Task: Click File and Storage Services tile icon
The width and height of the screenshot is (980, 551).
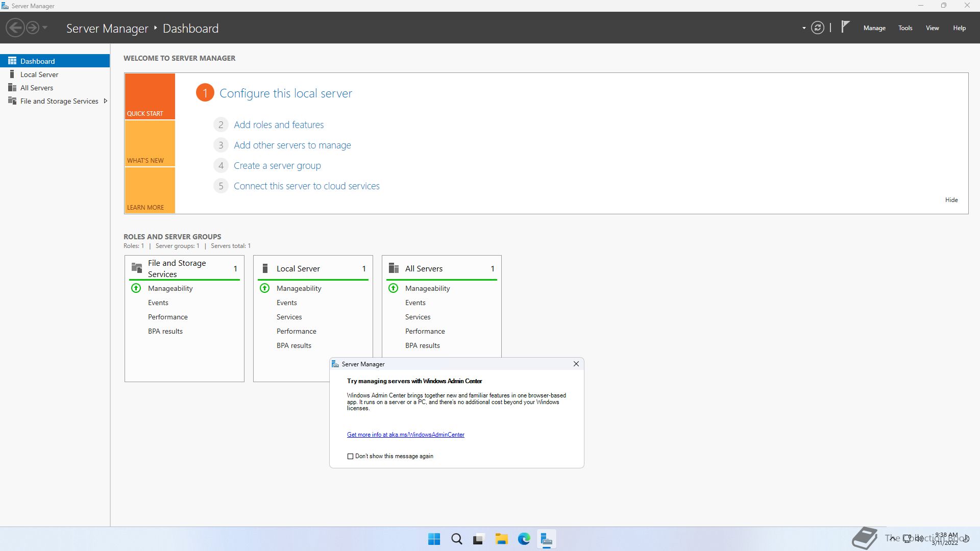Action: coord(137,268)
